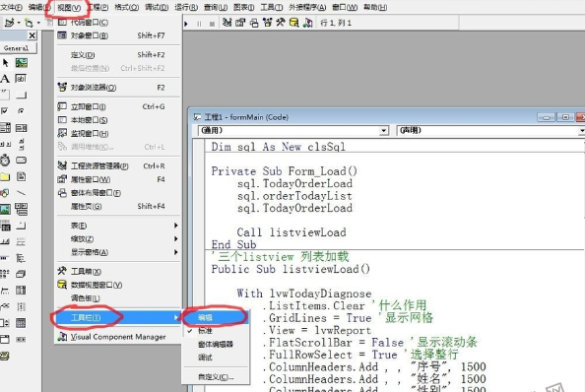
Task: Click 'Public Sub listviewLoad()' code line
Action: (x=291, y=269)
